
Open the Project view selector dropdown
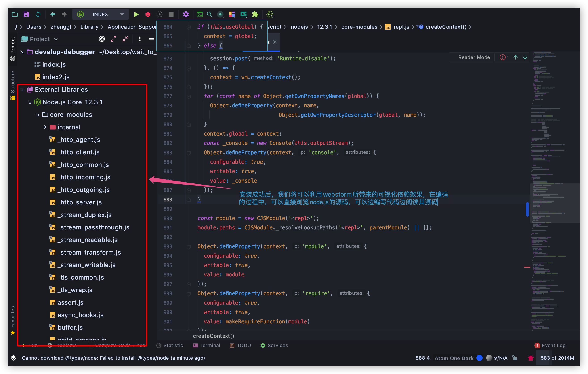tap(40, 39)
